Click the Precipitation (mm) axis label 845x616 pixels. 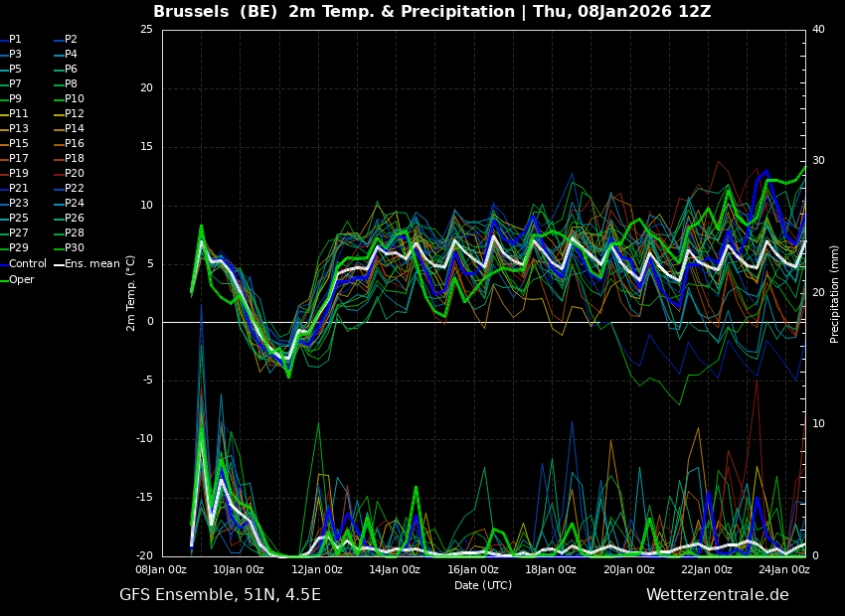click(x=835, y=294)
